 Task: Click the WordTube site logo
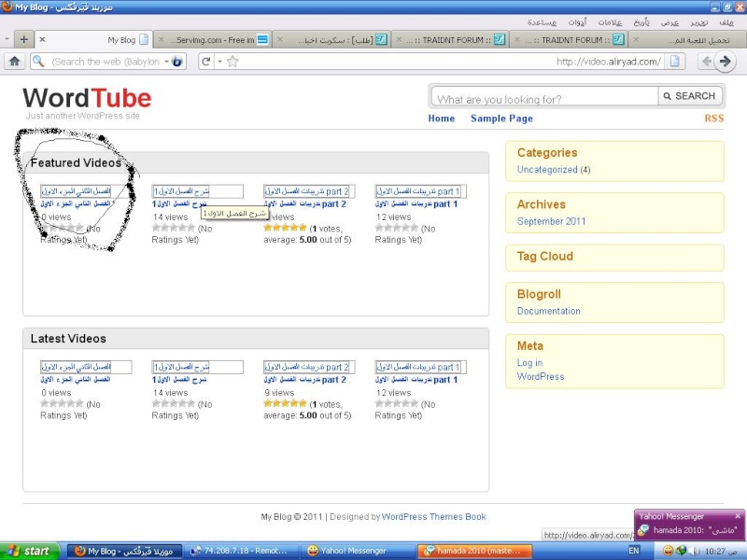pyautogui.click(x=87, y=98)
